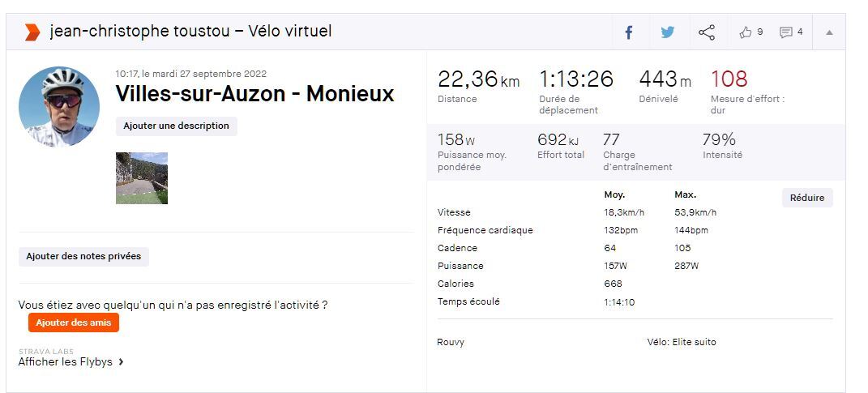Share the activity on Twitter
The height and width of the screenshot is (393, 868).
[x=667, y=32]
